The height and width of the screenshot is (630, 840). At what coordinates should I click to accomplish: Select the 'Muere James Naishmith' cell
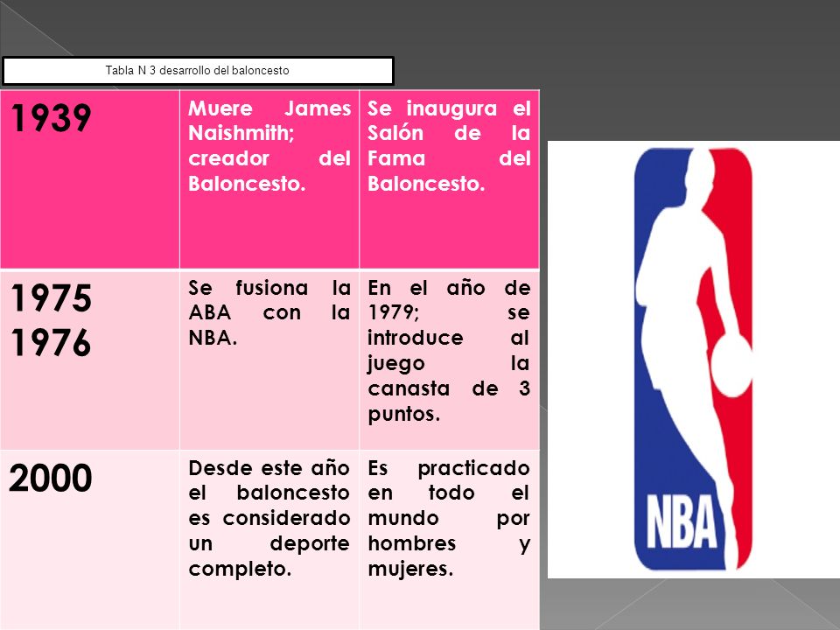point(269,179)
